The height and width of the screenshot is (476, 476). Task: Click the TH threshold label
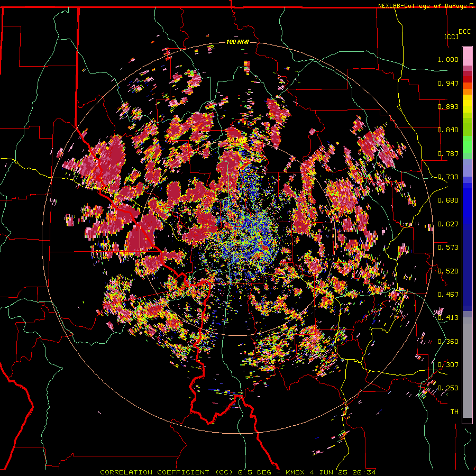pos(454,412)
